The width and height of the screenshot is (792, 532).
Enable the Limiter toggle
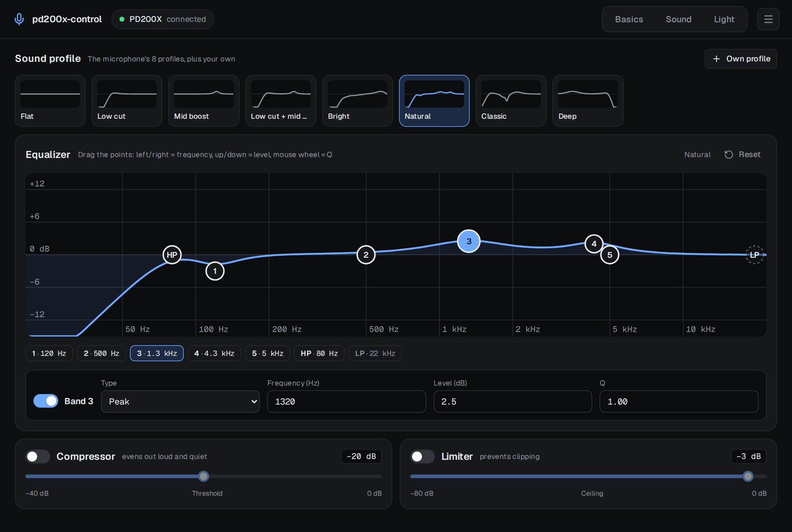(x=423, y=457)
